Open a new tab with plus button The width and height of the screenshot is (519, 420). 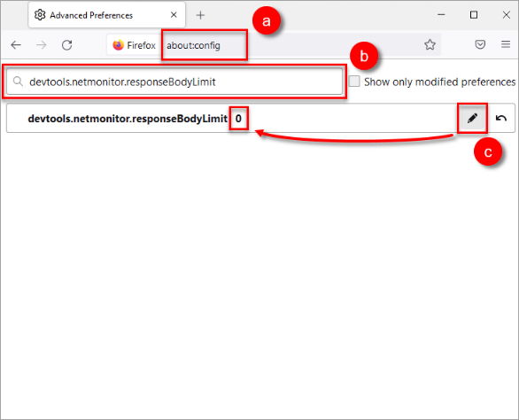click(200, 15)
